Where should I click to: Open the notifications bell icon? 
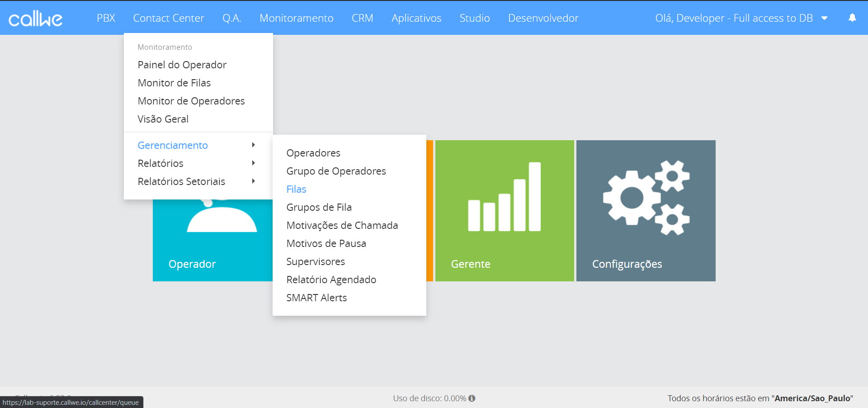coord(852,18)
